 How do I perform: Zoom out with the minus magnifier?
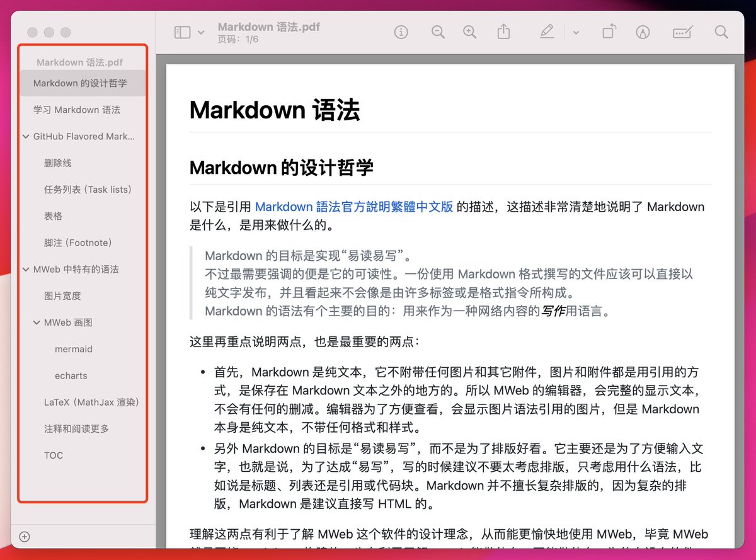coord(438,32)
